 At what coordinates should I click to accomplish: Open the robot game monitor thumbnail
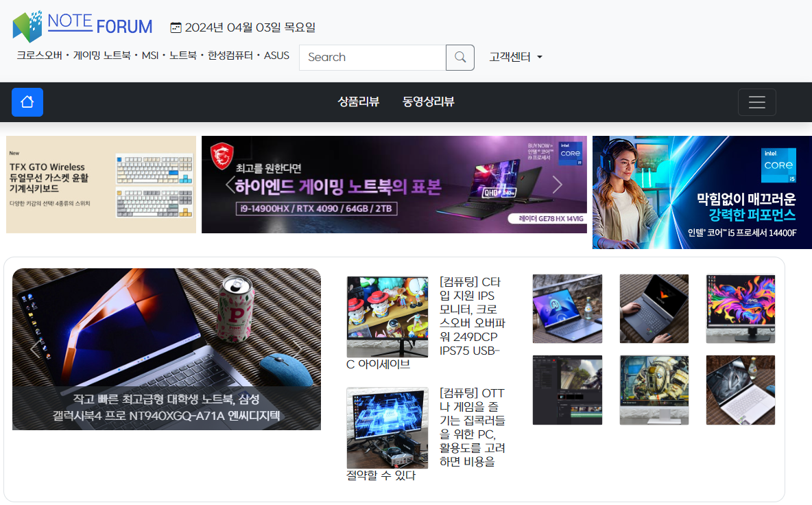click(x=654, y=390)
